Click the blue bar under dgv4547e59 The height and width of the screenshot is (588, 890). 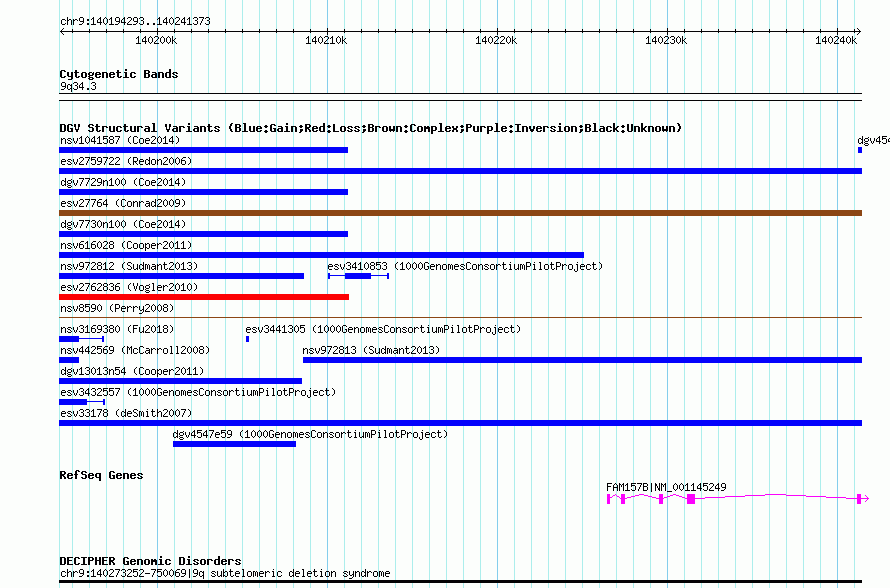(234, 444)
